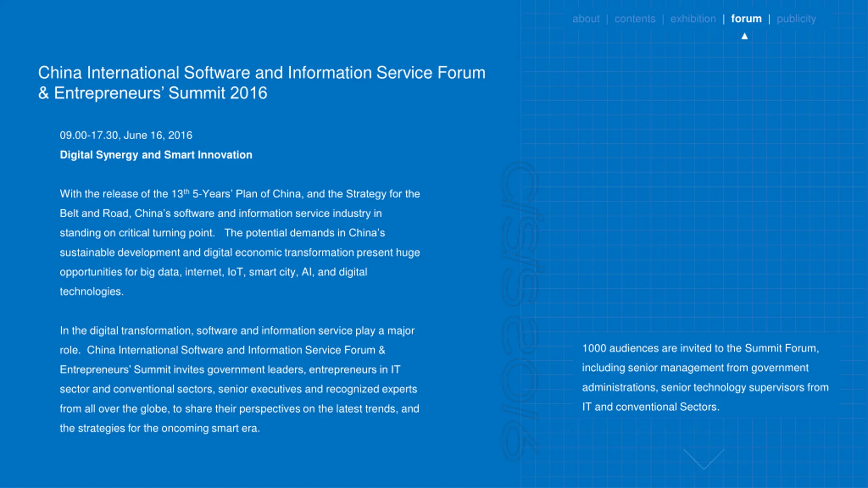Click line 'the strategies for the oncoming smart era.'
868x488 pixels.
160,428
